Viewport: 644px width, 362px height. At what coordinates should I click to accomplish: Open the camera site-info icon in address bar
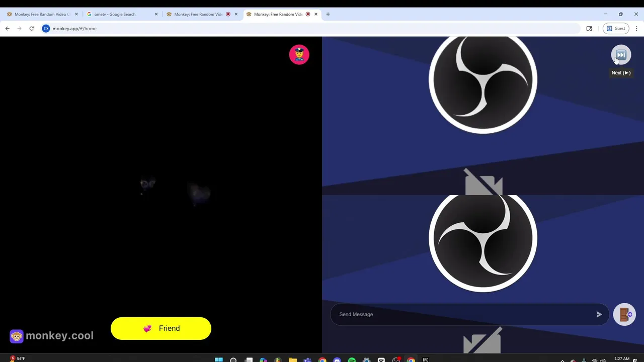46,29
